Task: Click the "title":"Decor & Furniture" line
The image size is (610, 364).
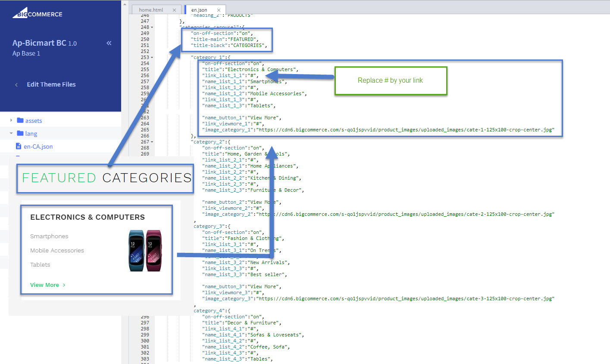Action: tap(242, 323)
